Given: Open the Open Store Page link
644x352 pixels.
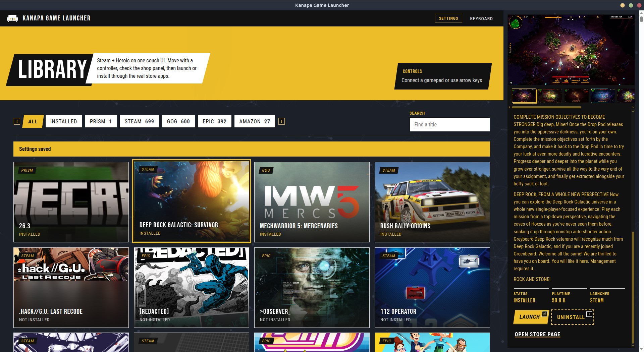Looking at the screenshot, I should [x=537, y=334].
